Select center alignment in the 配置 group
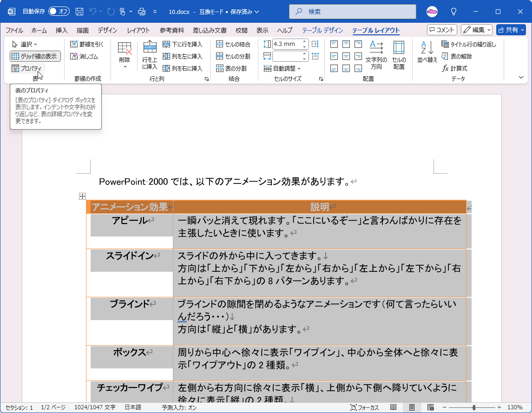 click(346, 56)
